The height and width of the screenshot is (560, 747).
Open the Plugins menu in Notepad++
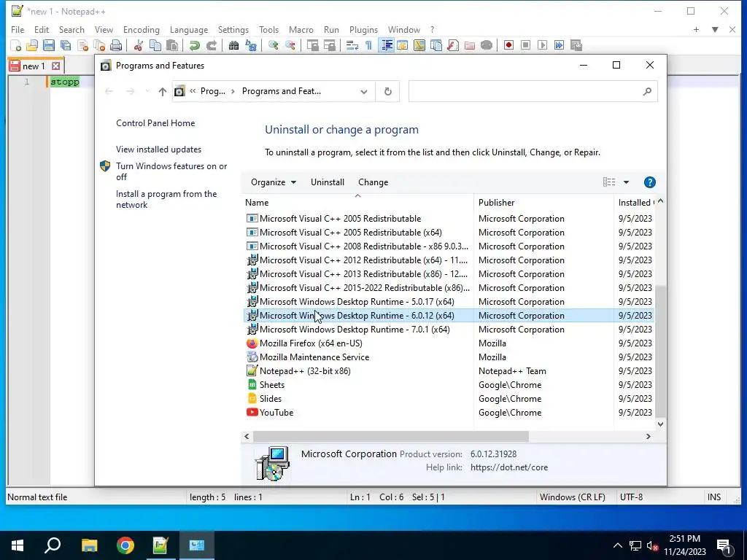coord(363,29)
